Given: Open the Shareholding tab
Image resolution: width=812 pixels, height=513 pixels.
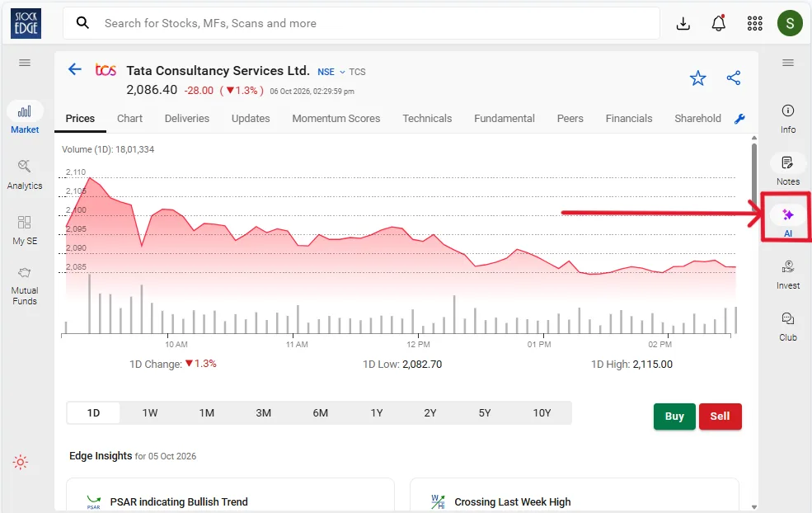Looking at the screenshot, I should (x=697, y=119).
